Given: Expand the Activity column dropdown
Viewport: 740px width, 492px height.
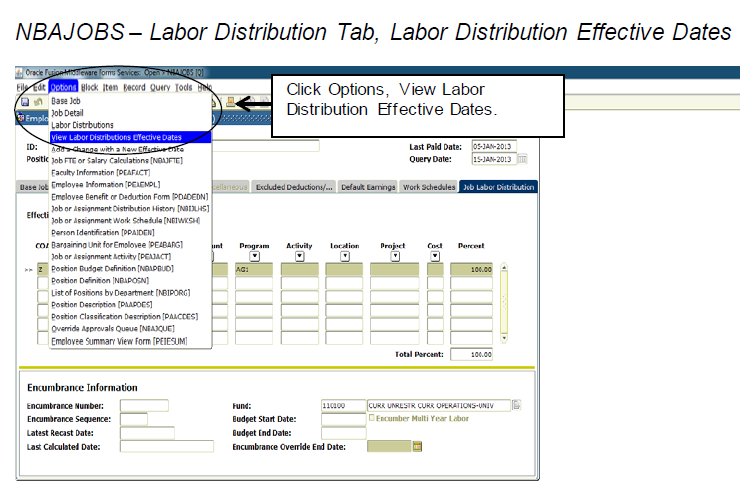Looking at the screenshot, I should [x=299, y=256].
